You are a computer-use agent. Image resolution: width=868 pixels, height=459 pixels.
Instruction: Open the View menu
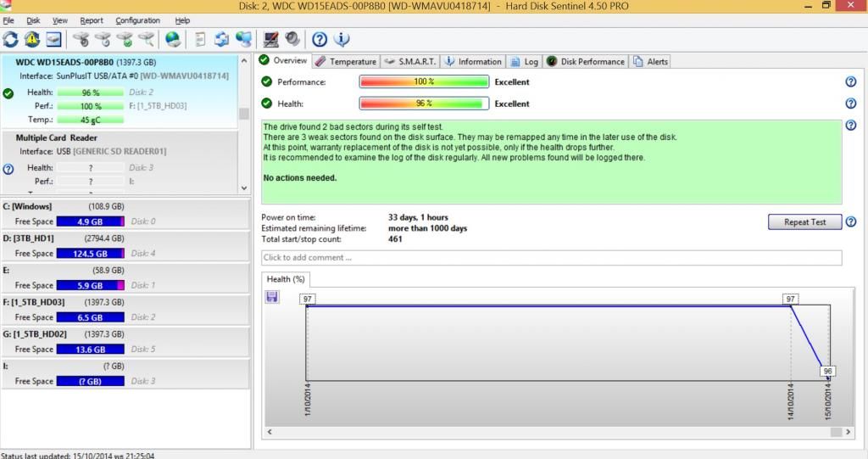click(x=60, y=20)
